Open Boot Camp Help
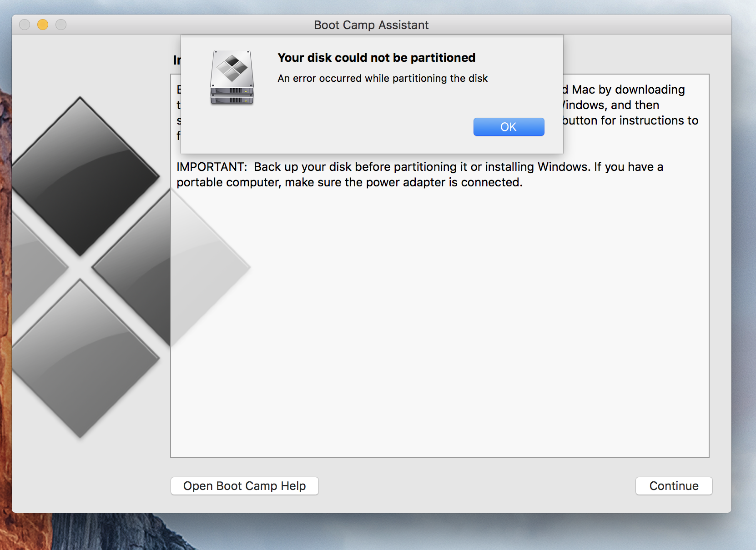756x550 pixels. [244, 486]
